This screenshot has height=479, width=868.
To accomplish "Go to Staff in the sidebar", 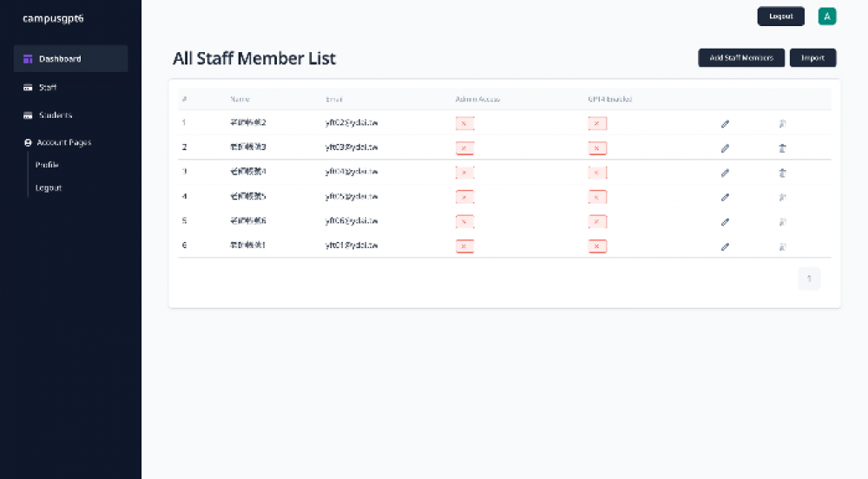I will coord(48,88).
